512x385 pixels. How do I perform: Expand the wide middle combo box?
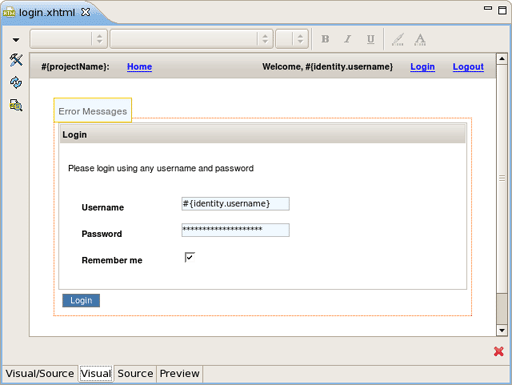point(192,39)
